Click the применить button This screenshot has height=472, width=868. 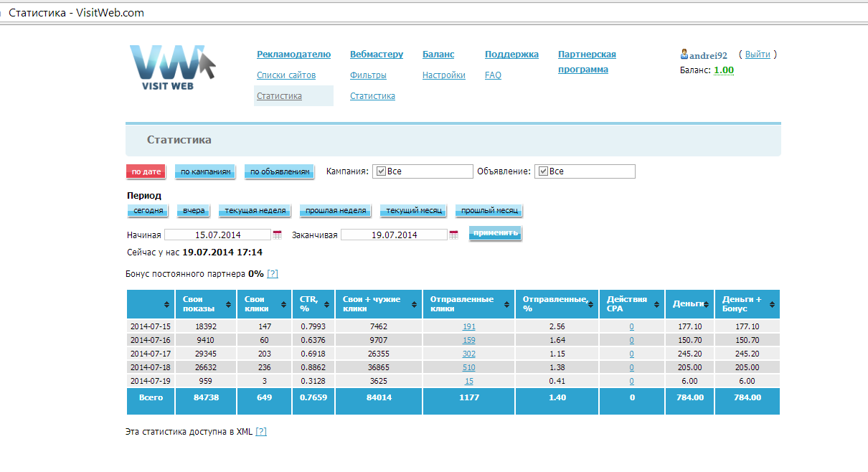495,233
